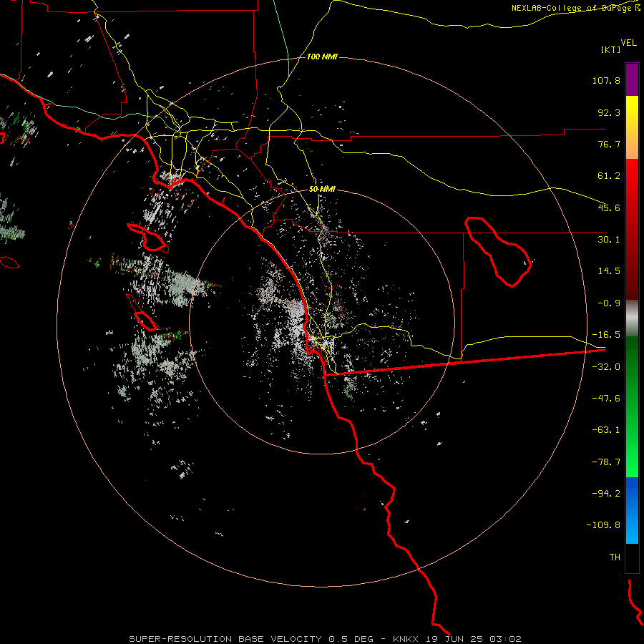Image resolution: width=644 pixels, height=644 pixels.
Task: Click the -94.2 velocity scale value
Action: (x=606, y=494)
